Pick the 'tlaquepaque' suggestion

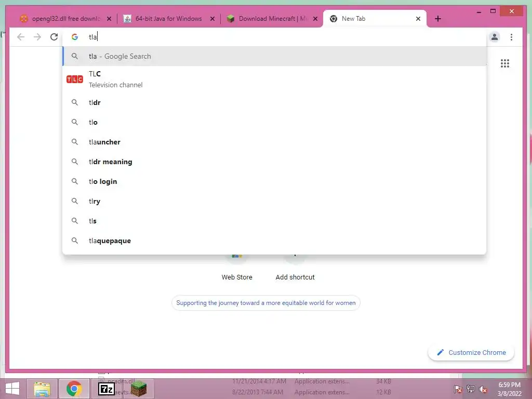(274, 241)
